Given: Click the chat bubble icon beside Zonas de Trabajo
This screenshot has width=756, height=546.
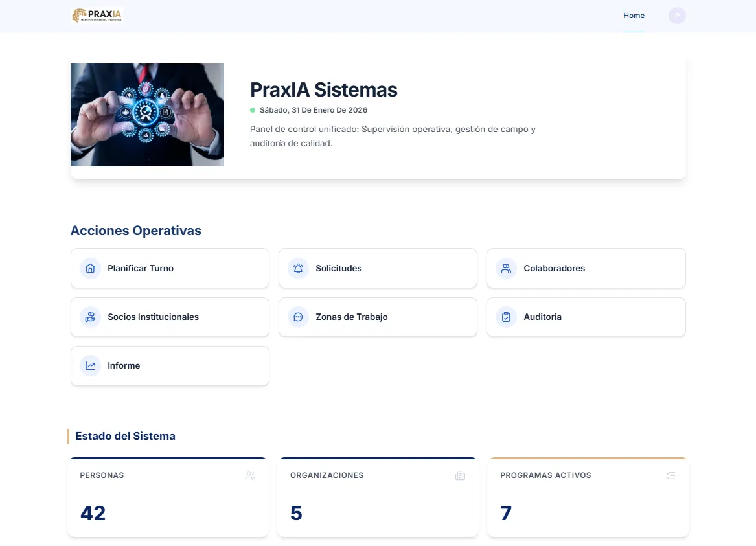Looking at the screenshot, I should pyautogui.click(x=298, y=317).
